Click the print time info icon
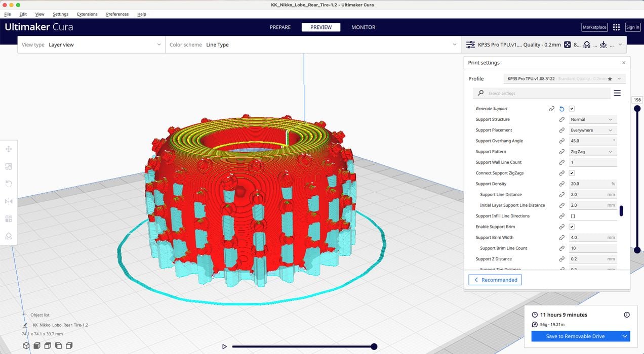The image size is (644, 354). point(627,315)
